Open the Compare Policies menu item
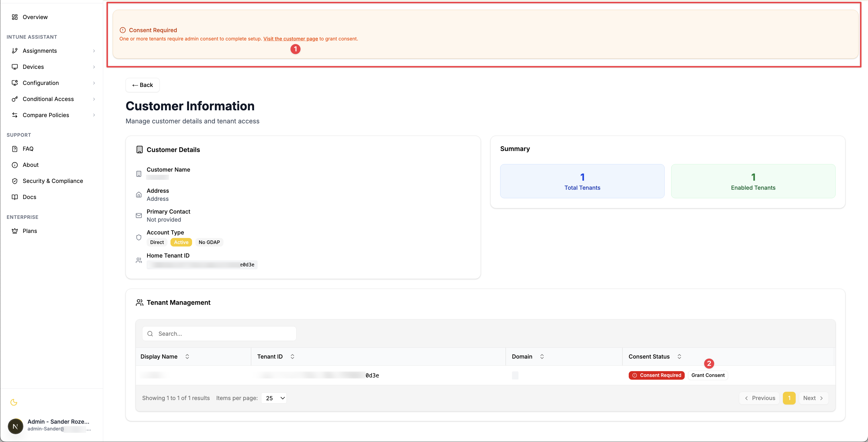This screenshot has width=868, height=442. [46, 115]
